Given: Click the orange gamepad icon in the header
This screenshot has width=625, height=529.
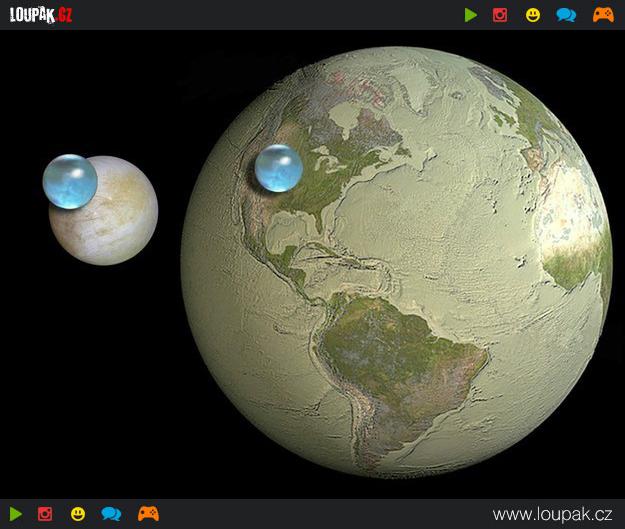Looking at the screenshot, I should [x=603, y=15].
